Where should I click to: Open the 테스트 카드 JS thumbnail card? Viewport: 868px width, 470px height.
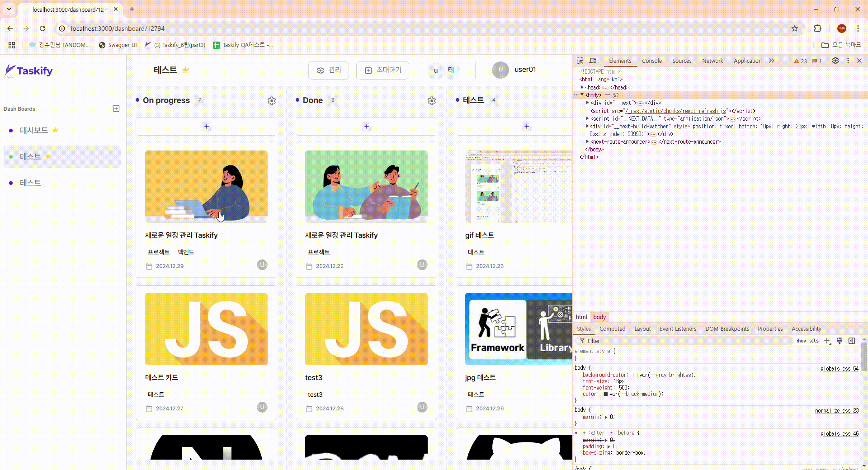pyautogui.click(x=206, y=329)
